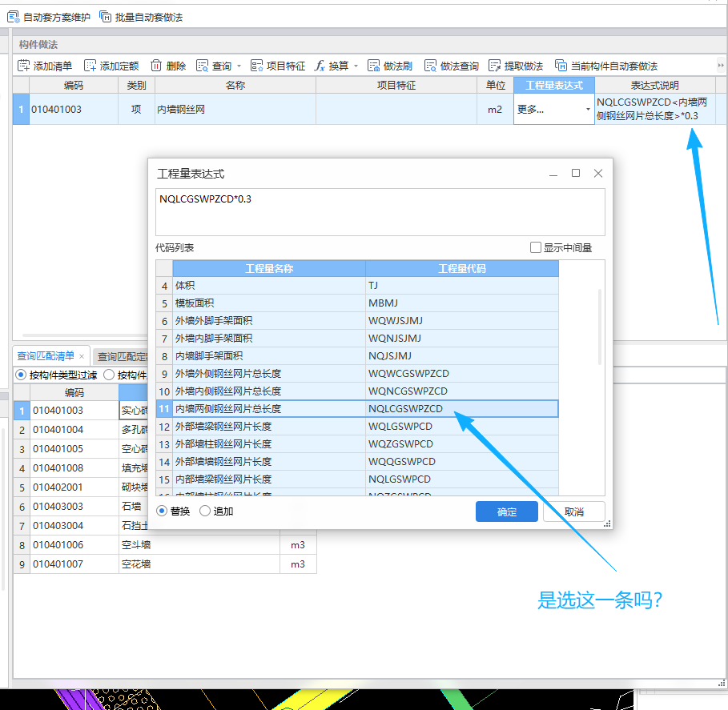Select row 外部墙柱钢丝网片长度
Viewport: 728px width, 710px height.
(357, 444)
